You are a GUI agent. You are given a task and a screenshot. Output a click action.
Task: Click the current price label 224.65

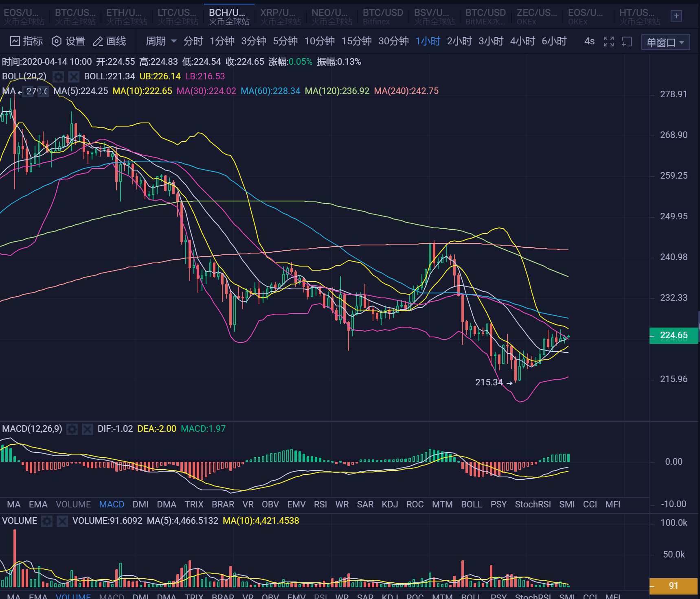click(x=674, y=336)
